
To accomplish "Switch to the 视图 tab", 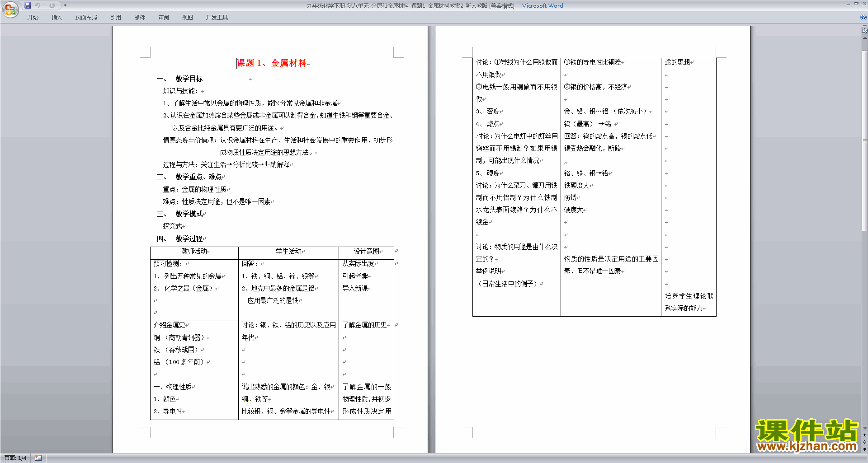I will click(x=188, y=18).
